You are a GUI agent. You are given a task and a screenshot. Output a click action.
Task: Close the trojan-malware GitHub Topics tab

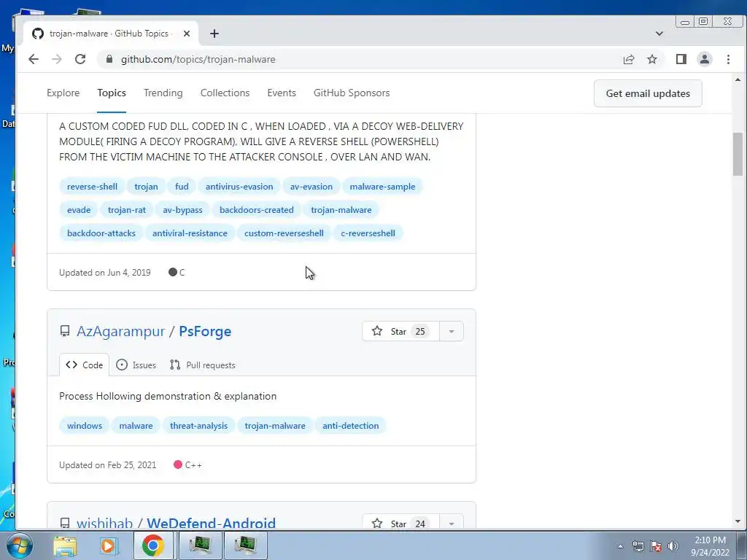pos(187,34)
